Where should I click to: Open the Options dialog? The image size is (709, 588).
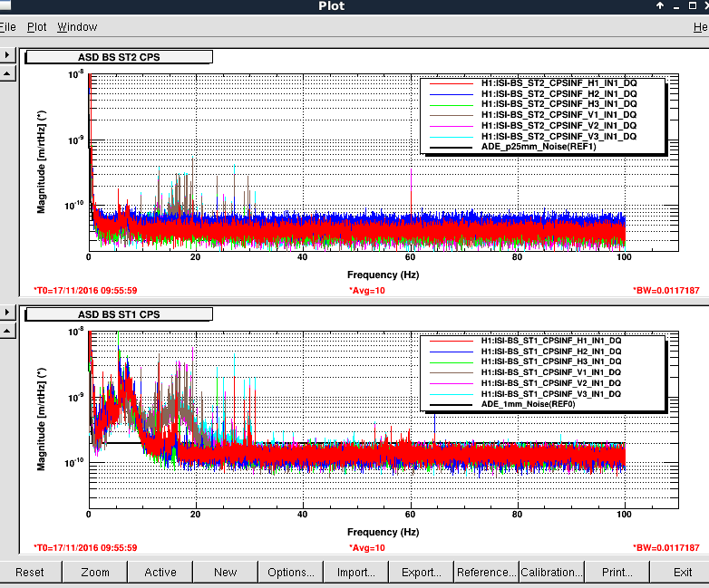[x=291, y=572]
